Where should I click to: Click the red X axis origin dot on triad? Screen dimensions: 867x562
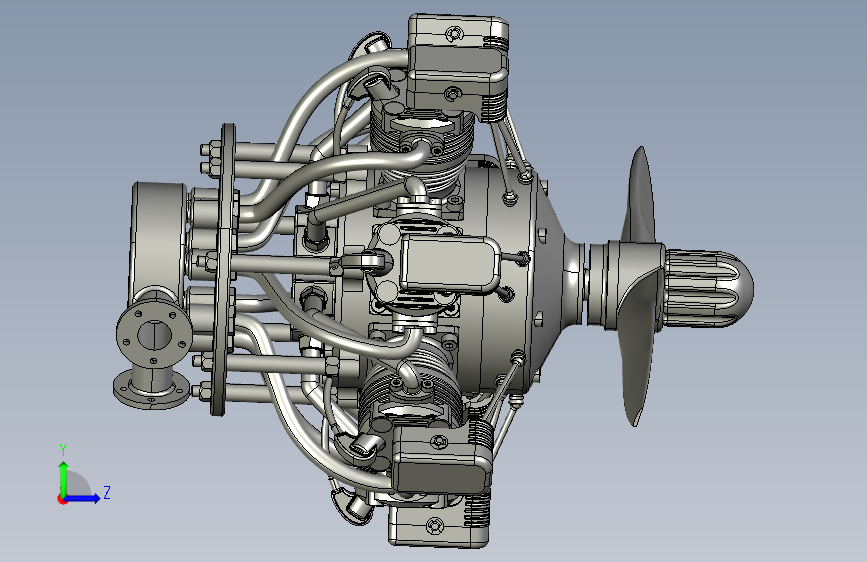(x=61, y=499)
